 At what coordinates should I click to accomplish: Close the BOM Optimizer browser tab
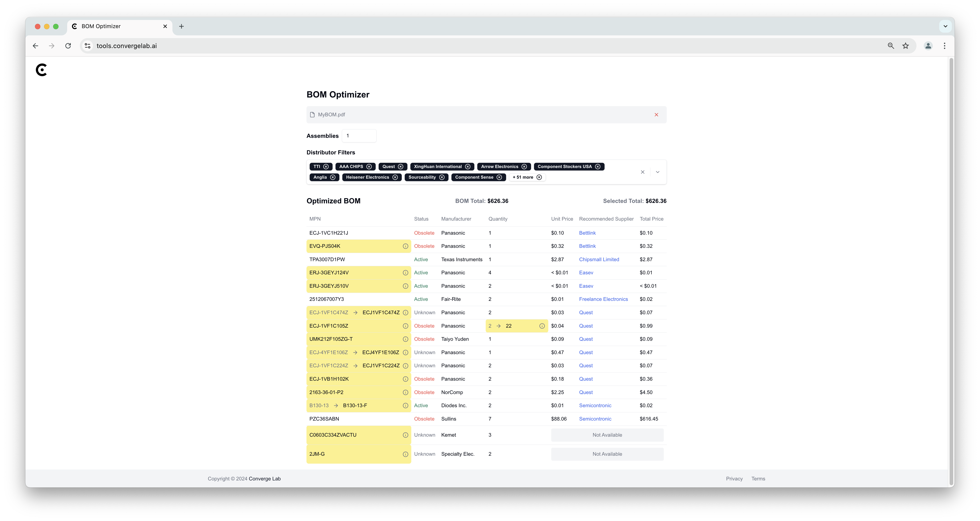pos(165,26)
